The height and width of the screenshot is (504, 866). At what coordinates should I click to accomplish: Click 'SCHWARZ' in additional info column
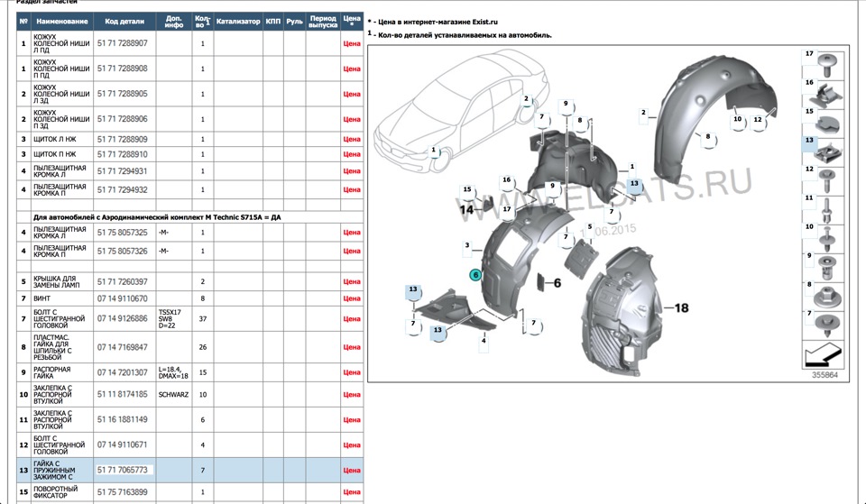[173, 395]
